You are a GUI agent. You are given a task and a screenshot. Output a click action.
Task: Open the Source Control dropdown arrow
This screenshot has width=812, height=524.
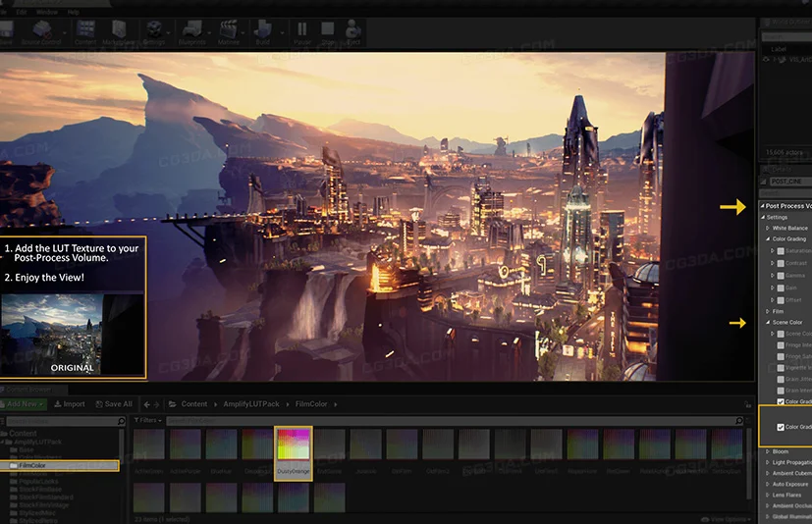[65, 33]
